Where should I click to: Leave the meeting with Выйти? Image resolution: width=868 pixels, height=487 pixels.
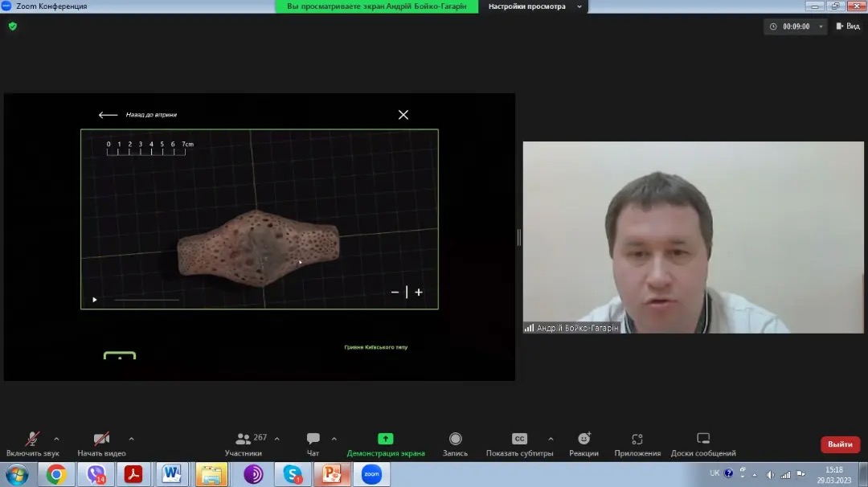[840, 444]
